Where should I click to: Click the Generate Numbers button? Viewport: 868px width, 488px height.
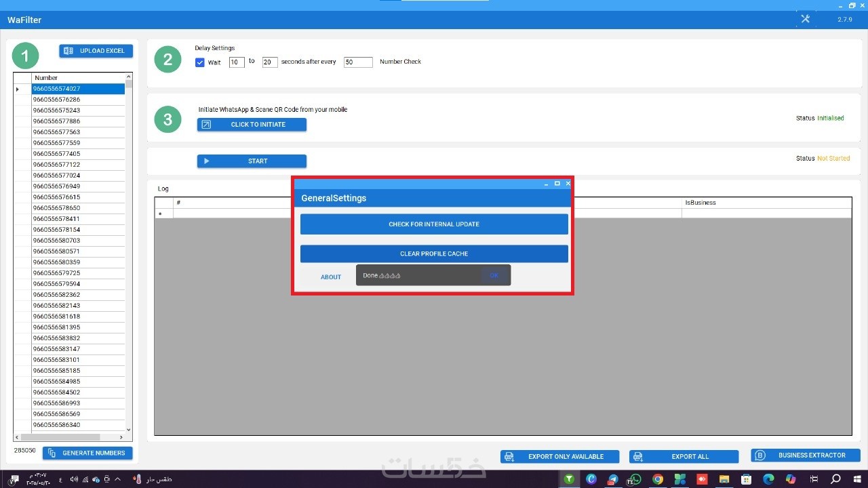click(87, 453)
